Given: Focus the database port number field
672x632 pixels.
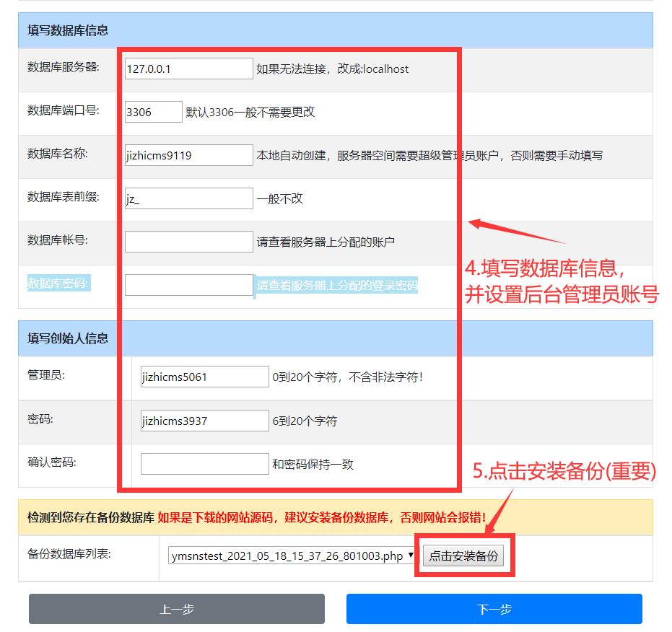Looking at the screenshot, I should [x=153, y=112].
